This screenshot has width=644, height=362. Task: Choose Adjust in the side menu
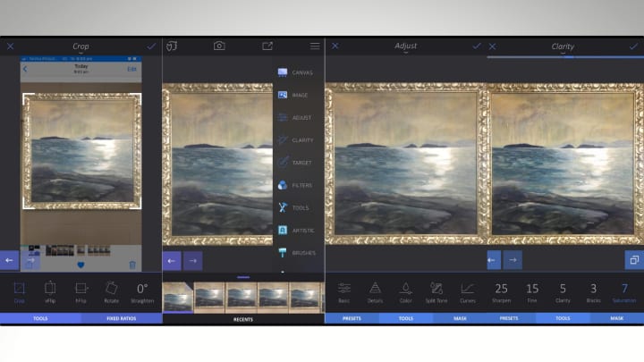pyautogui.click(x=295, y=118)
